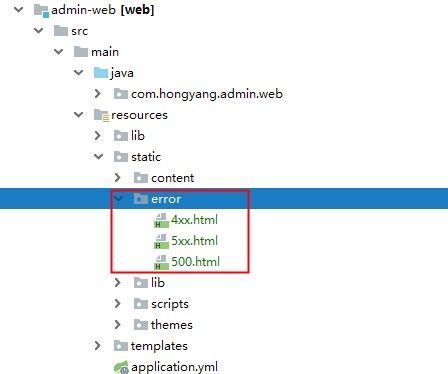Screen dimensions: 448x374
Task: Select the application.yml file
Action: pos(174,367)
